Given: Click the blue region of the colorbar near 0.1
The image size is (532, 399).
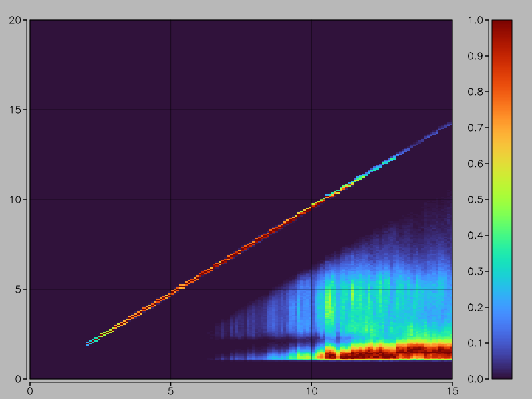Looking at the screenshot, I should tap(501, 343).
